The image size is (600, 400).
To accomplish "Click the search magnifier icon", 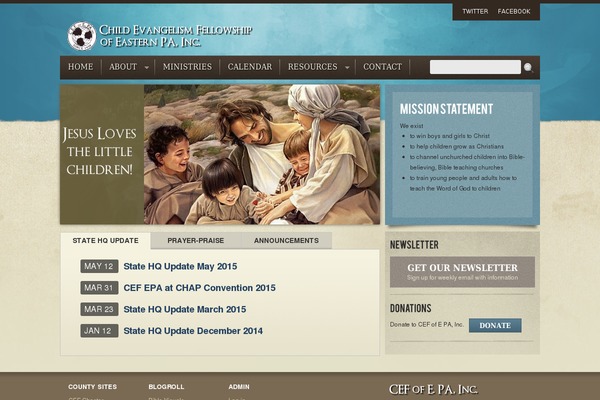I will pos(528,68).
